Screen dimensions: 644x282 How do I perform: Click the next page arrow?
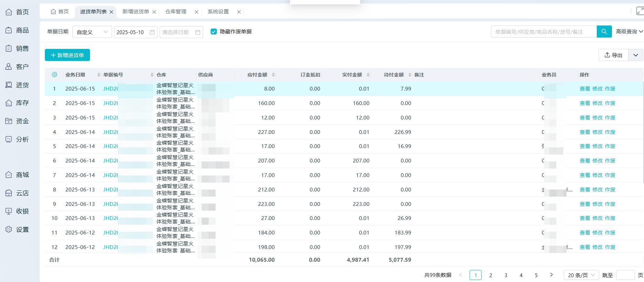tap(551, 275)
